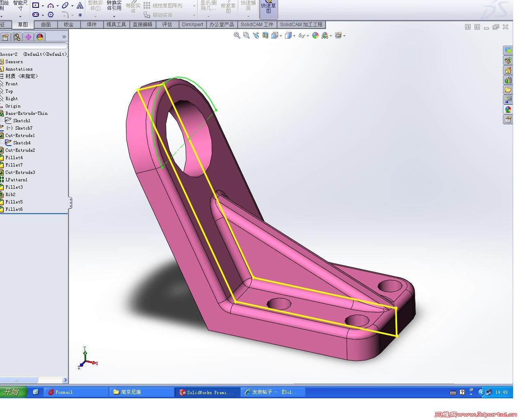Open the arc tool type dropdown

click(57, 6)
